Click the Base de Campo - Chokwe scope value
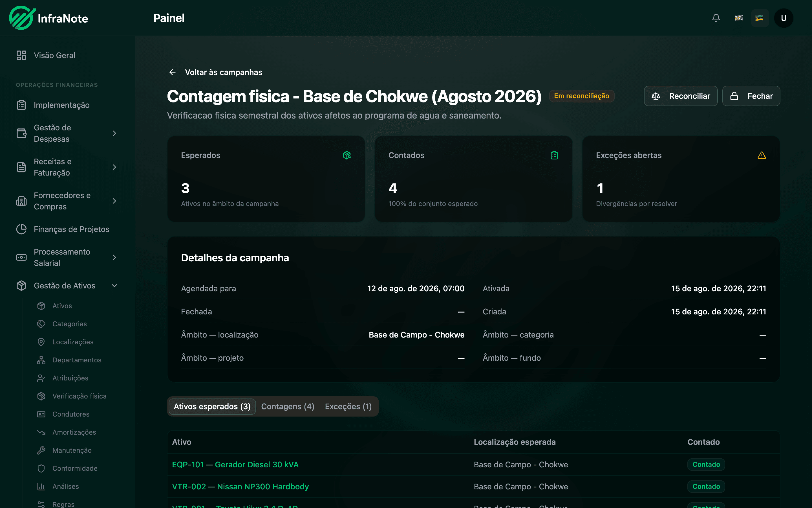Image resolution: width=812 pixels, height=508 pixels. click(416, 335)
